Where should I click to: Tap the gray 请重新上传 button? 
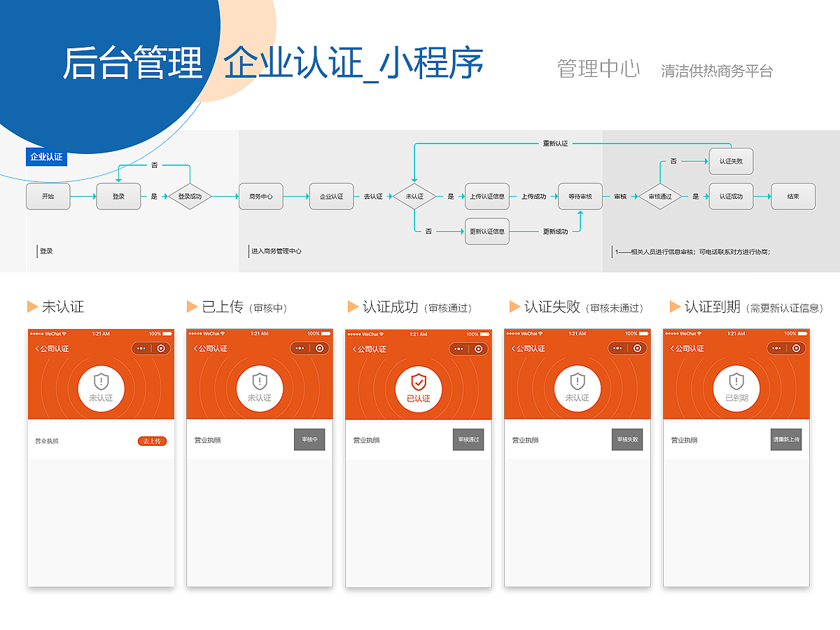pos(786,440)
